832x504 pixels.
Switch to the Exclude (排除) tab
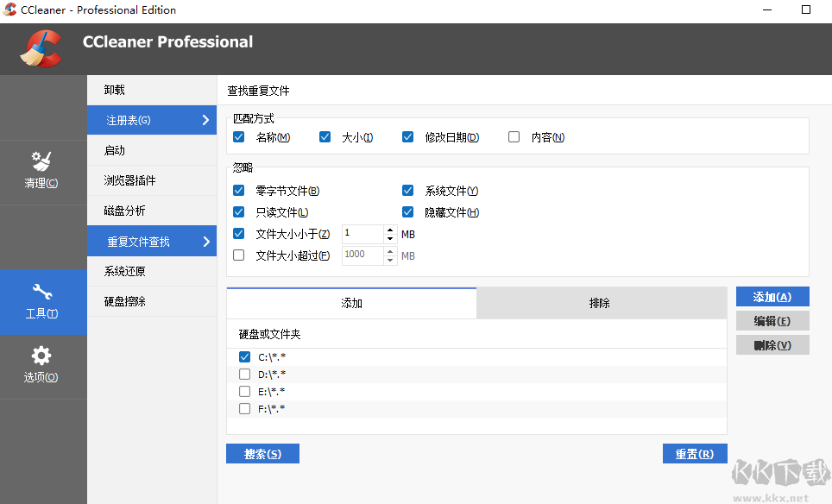[x=602, y=303]
